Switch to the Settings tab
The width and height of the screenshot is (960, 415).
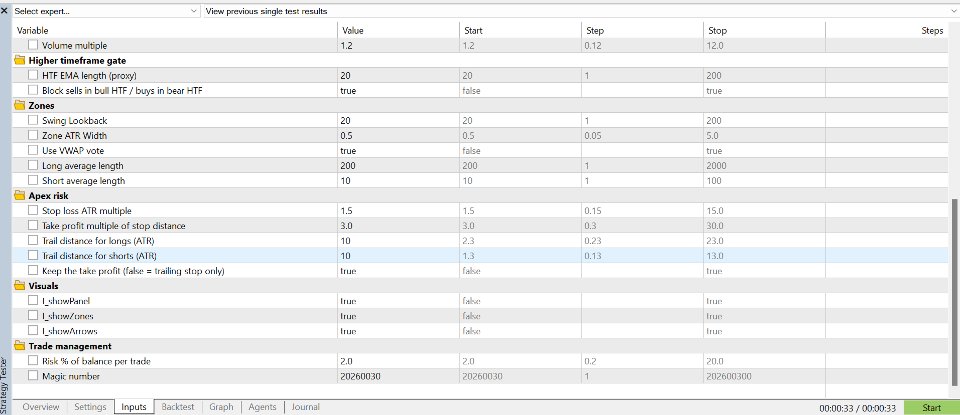click(x=90, y=407)
